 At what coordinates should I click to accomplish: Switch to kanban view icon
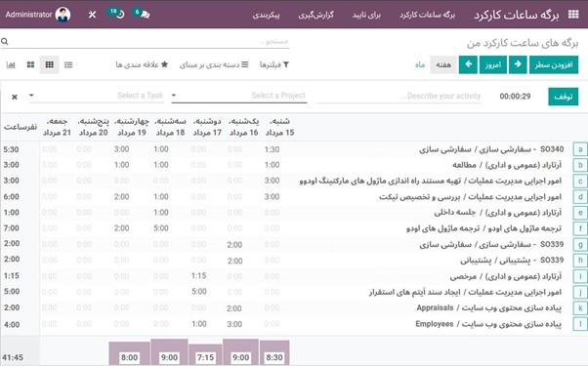pos(30,64)
